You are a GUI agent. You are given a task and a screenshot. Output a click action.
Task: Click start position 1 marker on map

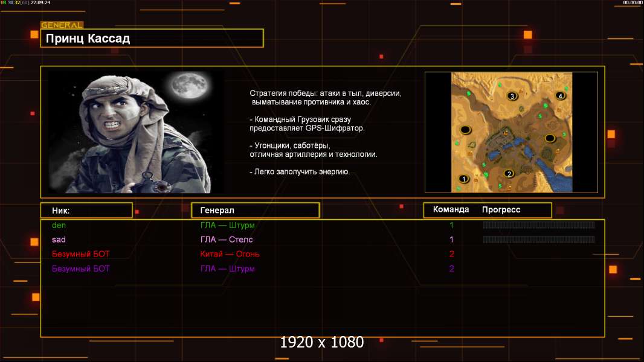point(464,179)
